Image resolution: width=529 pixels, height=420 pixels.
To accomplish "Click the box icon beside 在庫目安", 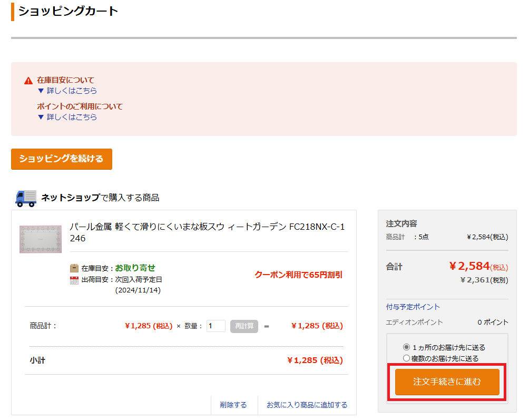I will pyautogui.click(x=74, y=268).
